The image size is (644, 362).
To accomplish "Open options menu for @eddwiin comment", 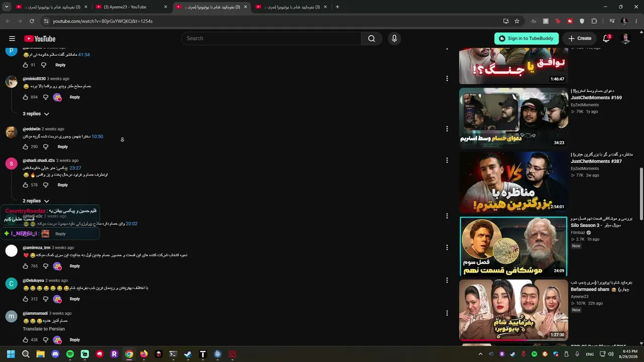I will pos(447,129).
